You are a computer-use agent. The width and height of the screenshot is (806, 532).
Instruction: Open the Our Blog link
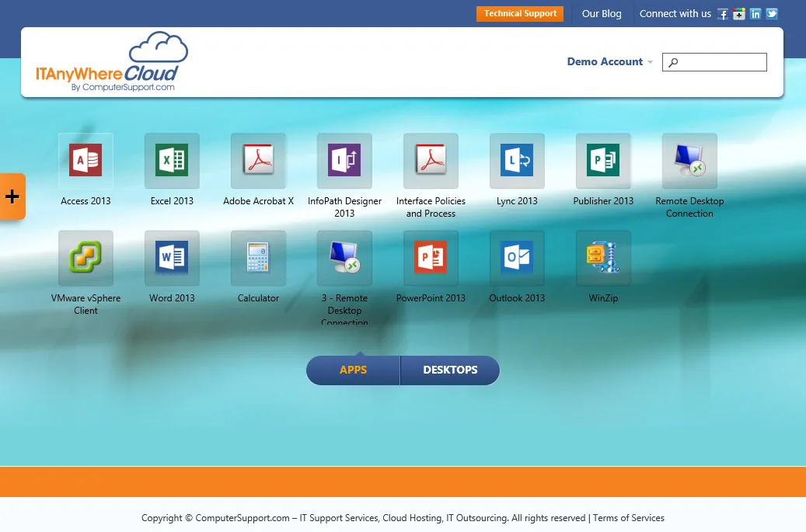(602, 14)
